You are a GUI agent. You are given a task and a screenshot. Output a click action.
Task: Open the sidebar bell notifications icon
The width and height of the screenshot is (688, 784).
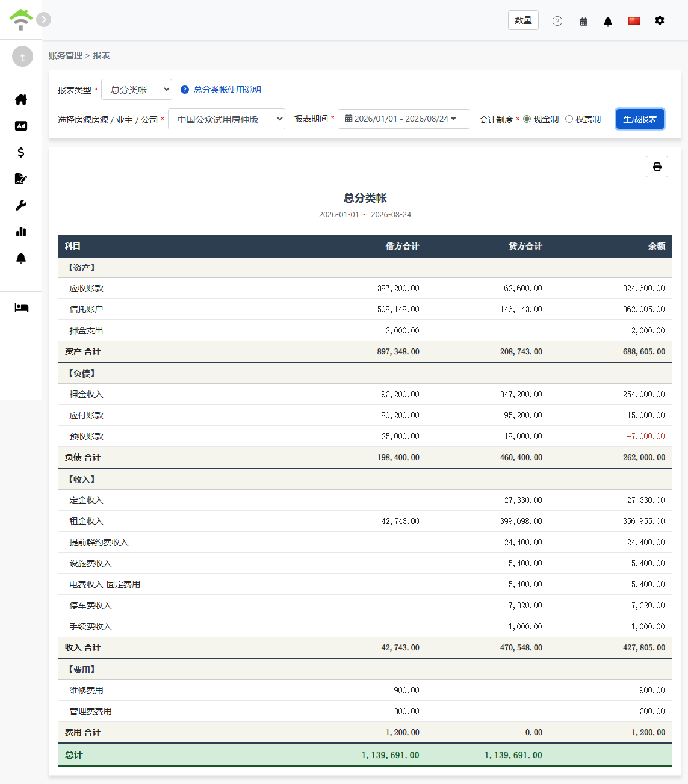tap(21, 258)
